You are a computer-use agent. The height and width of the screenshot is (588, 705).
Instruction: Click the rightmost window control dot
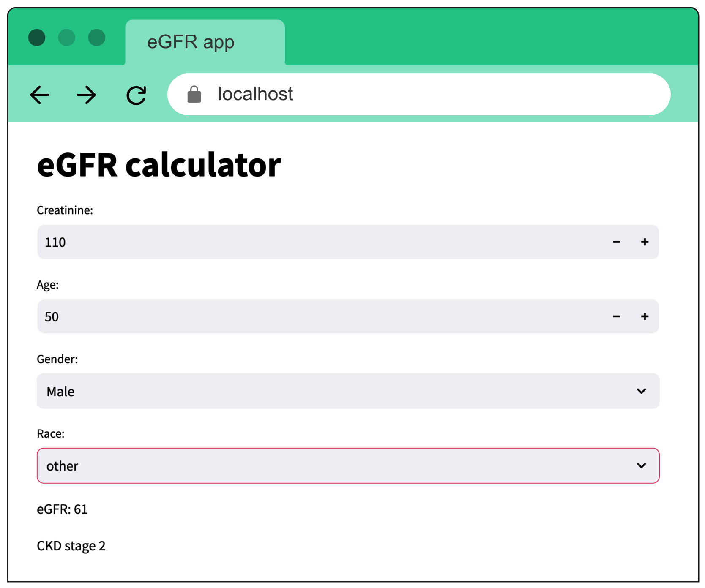click(97, 38)
